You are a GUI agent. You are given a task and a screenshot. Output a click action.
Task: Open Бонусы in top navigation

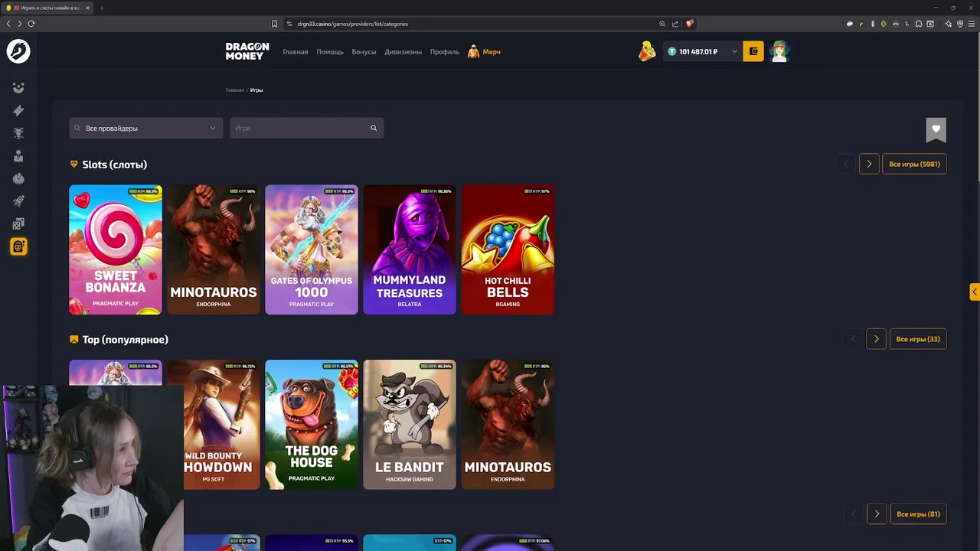click(x=364, y=52)
